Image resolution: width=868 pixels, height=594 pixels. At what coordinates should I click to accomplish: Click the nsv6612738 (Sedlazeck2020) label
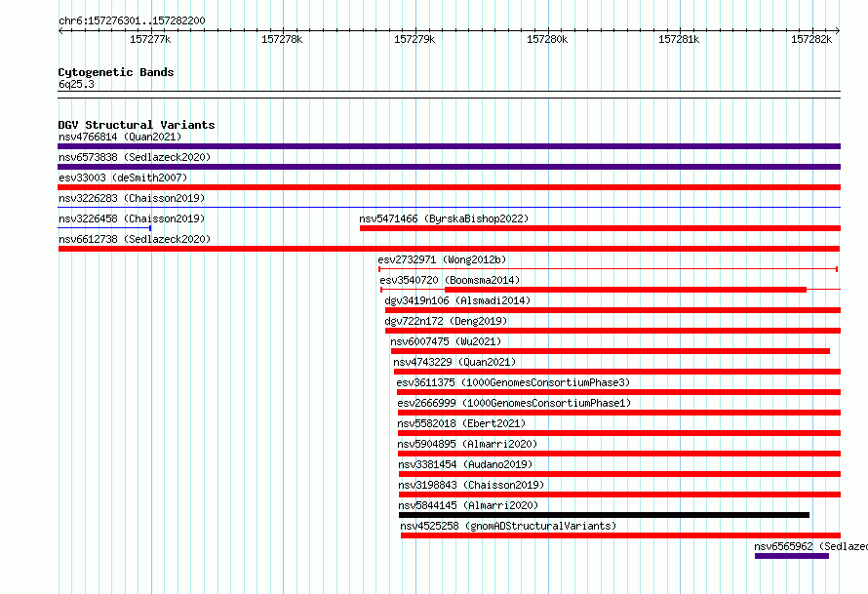[x=135, y=239]
